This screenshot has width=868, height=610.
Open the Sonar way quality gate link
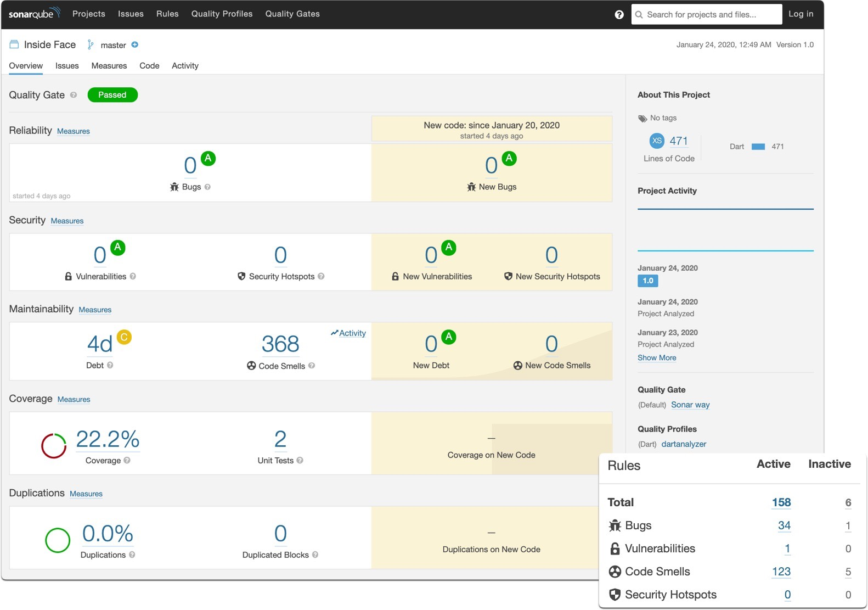[690, 405]
